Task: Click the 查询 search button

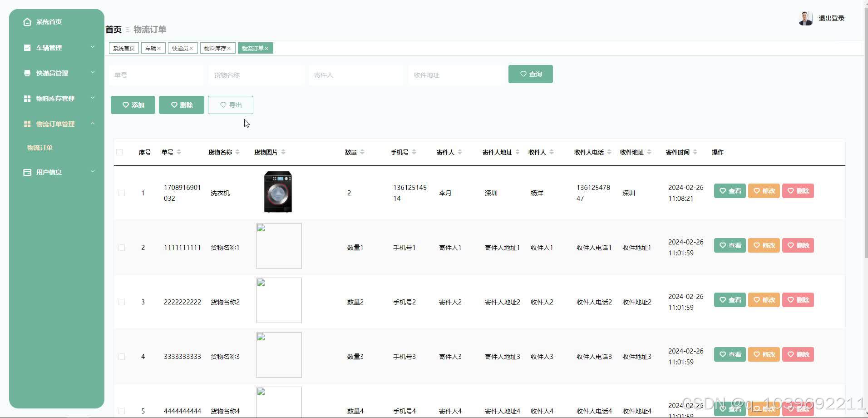Action: 531,74
